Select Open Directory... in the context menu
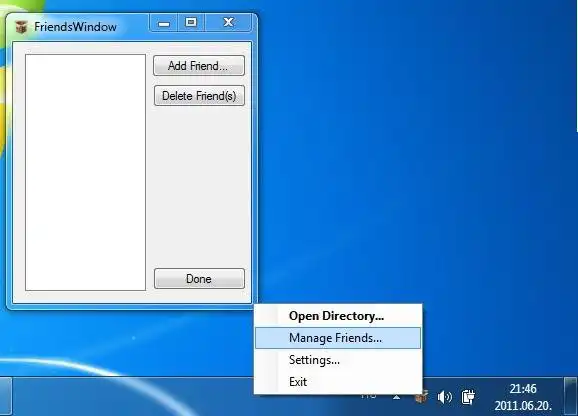578x416 pixels. 338,316
